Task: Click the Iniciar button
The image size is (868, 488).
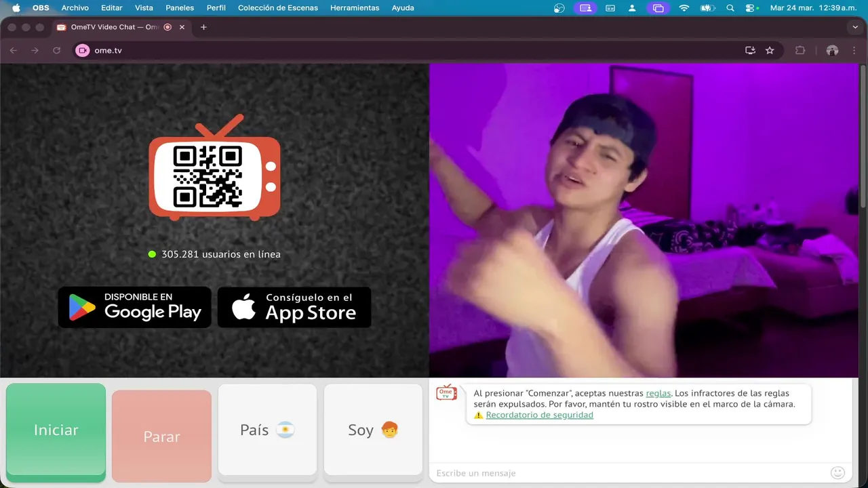Action: [56, 432]
